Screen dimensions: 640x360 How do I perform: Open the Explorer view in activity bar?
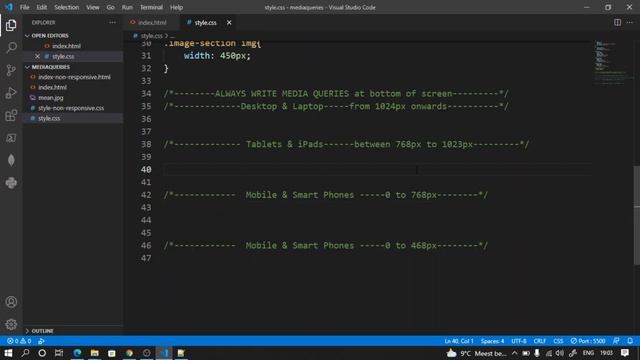(x=11, y=25)
